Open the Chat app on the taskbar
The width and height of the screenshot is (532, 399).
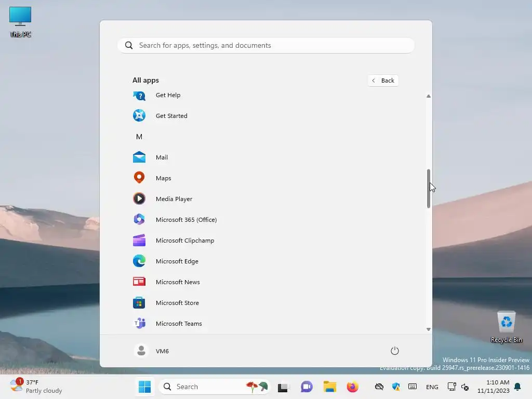[307, 387]
